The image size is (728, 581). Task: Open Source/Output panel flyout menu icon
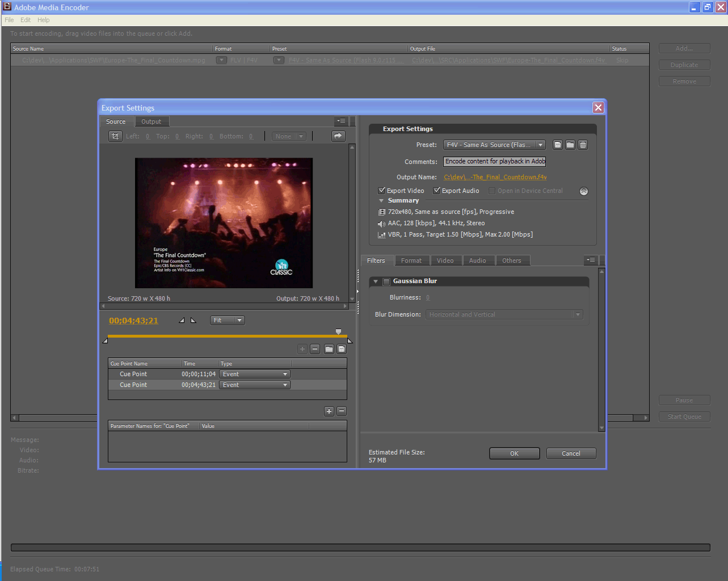(x=341, y=121)
